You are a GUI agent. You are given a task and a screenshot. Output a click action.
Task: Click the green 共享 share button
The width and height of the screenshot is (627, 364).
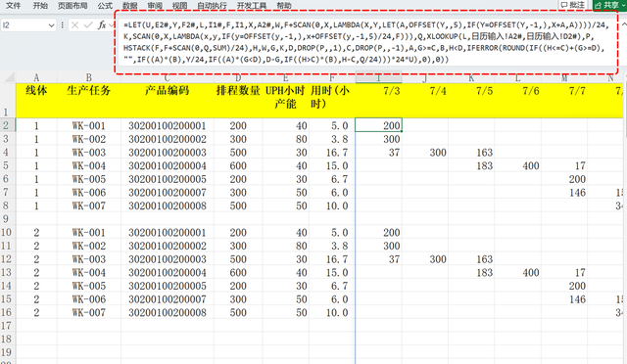coord(609,5)
